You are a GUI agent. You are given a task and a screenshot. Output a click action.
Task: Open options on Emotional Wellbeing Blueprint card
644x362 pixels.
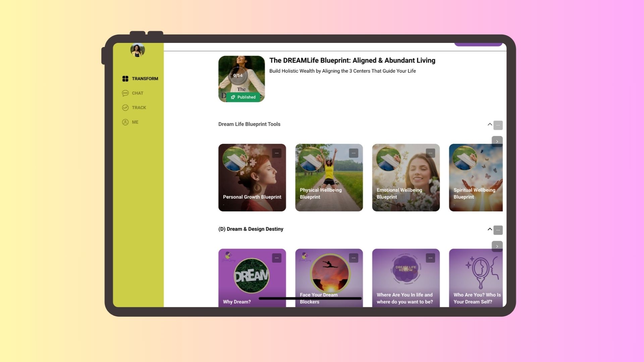[x=430, y=153]
